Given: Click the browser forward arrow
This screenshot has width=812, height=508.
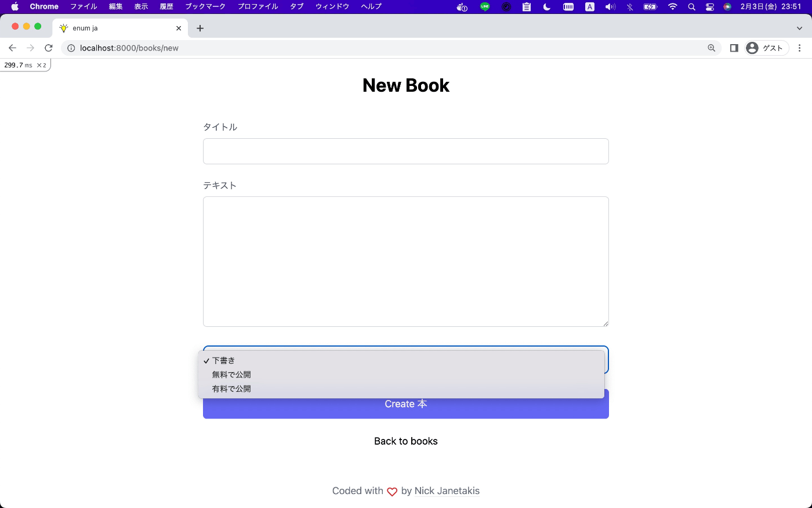Looking at the screenshot, I should (x=31, y=48).
